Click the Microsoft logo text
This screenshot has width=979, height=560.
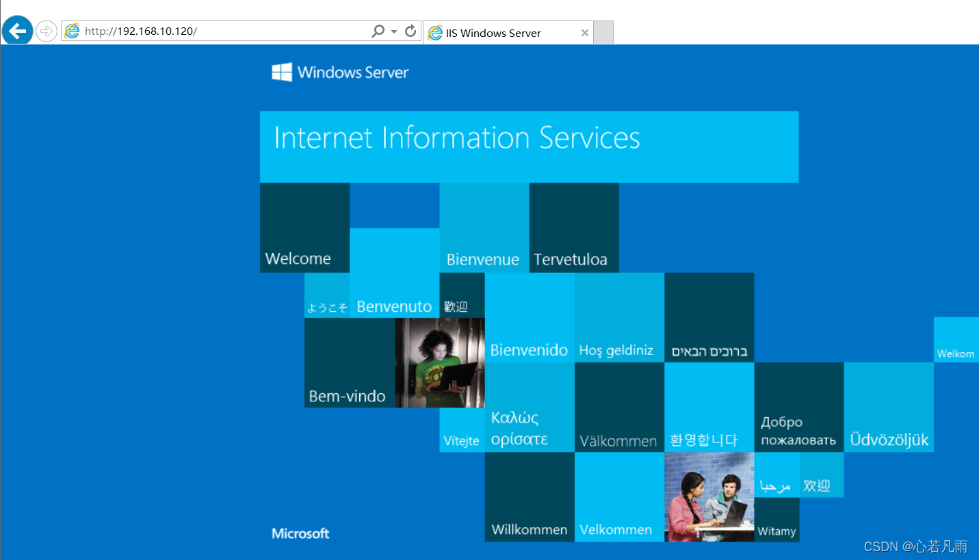click(300, 533)
